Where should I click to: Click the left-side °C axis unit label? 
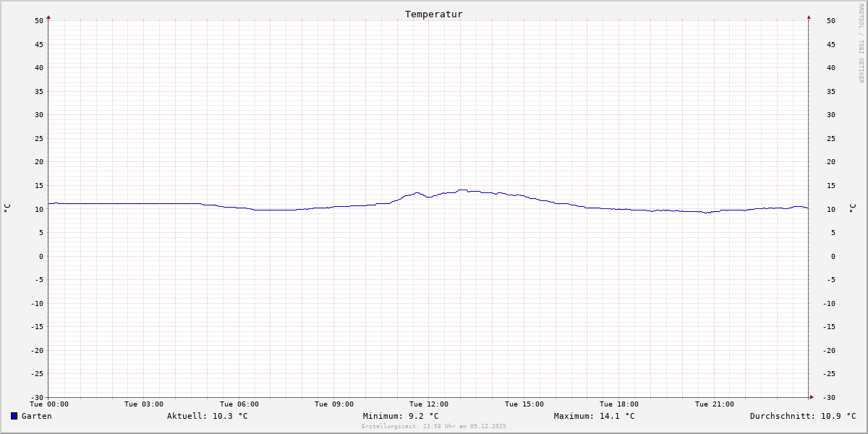[x=7, y=208]
